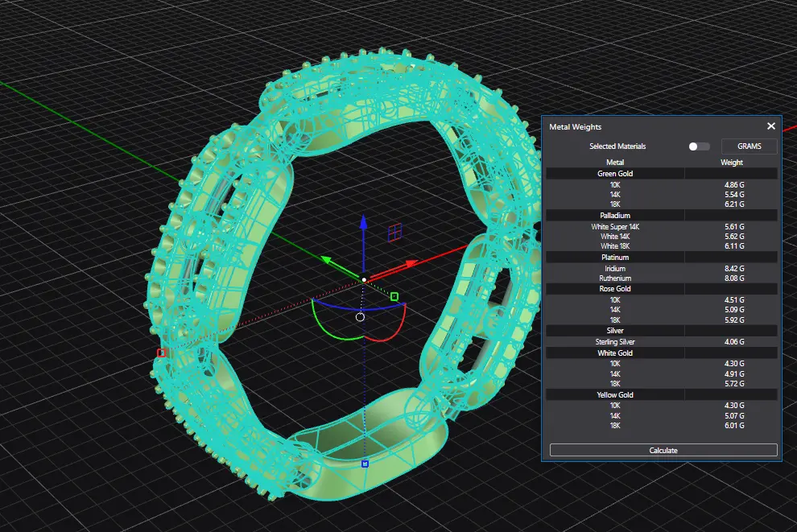The image size is (797, 532).
Task: Select the Yellow Gold header row
Action: (662, 395)
